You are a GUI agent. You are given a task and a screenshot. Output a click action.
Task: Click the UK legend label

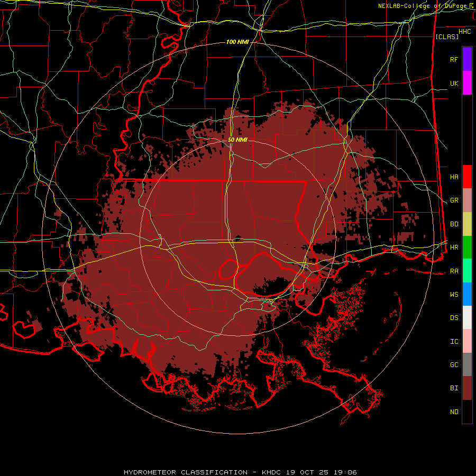(454, 83)
